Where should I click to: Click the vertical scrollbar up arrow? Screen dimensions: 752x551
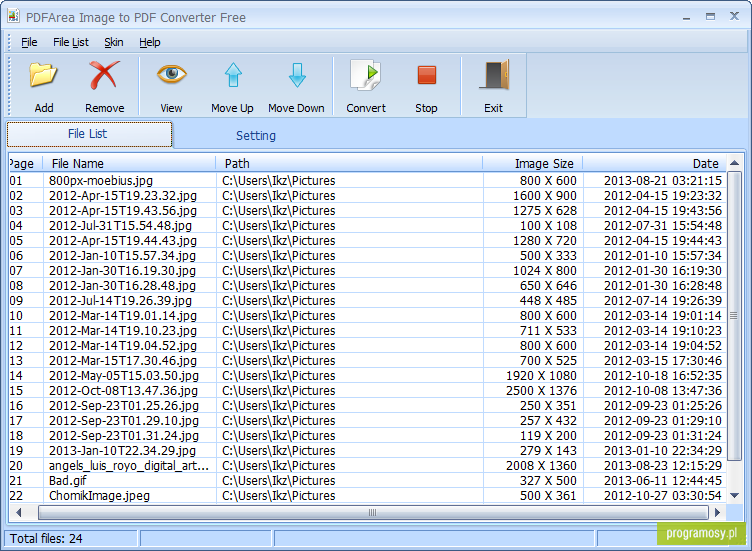click(x=734, y=163)
